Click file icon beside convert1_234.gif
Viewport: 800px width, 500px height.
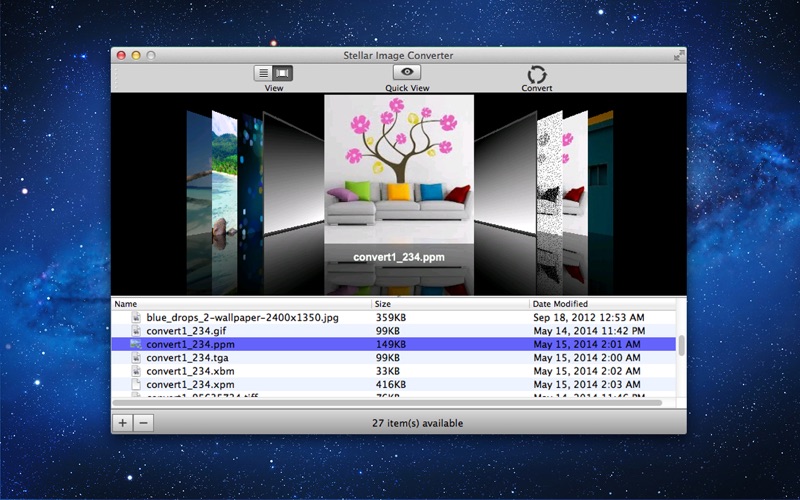point(136,331)
